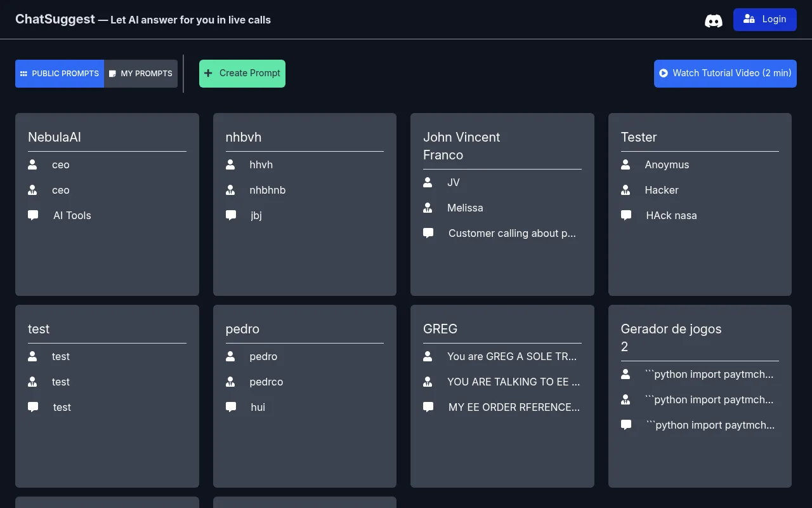Click person icon beside You are GREG
812x508 pixels.
[x=428, y=356]
